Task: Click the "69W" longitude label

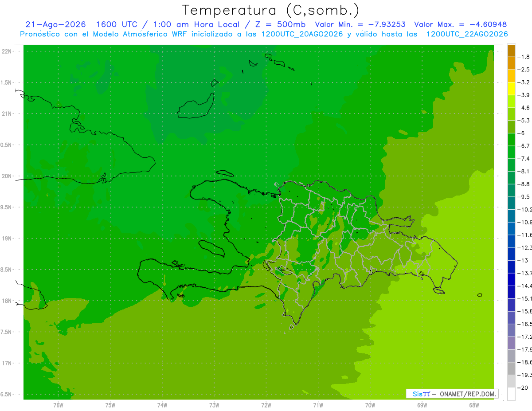Action: (x=422, y=405)
